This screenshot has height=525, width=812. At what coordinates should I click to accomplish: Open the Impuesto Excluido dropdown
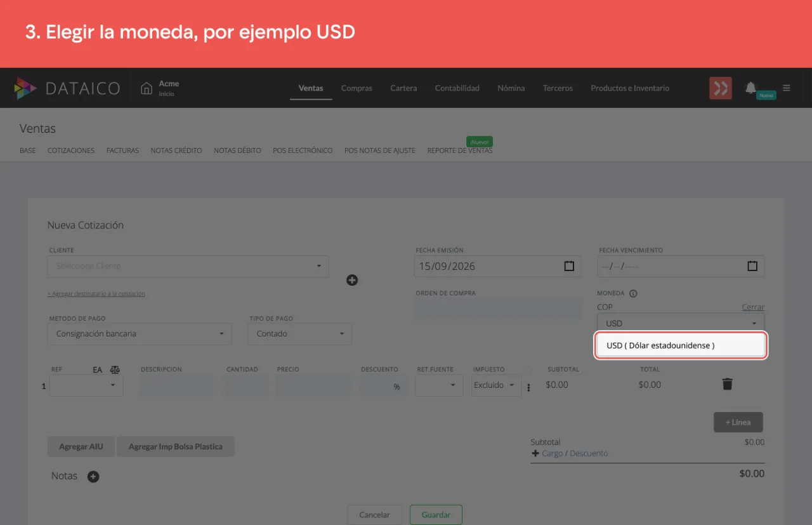coord(496,385)
